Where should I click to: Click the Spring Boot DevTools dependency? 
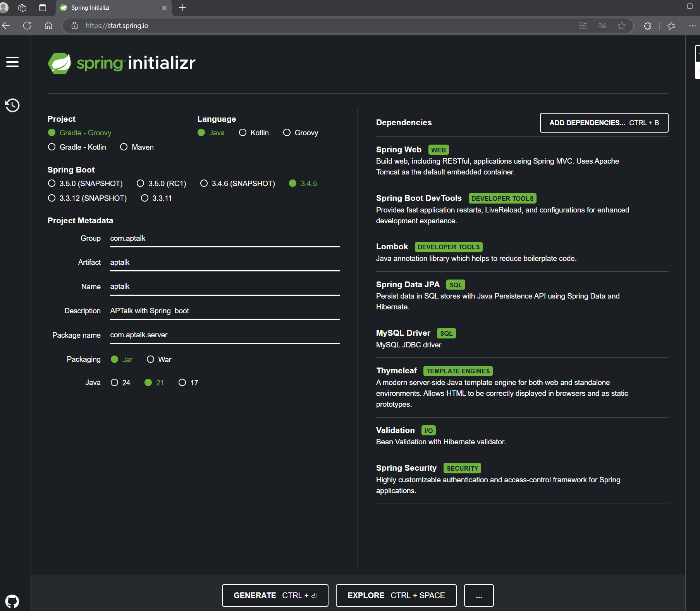point(522,209)
